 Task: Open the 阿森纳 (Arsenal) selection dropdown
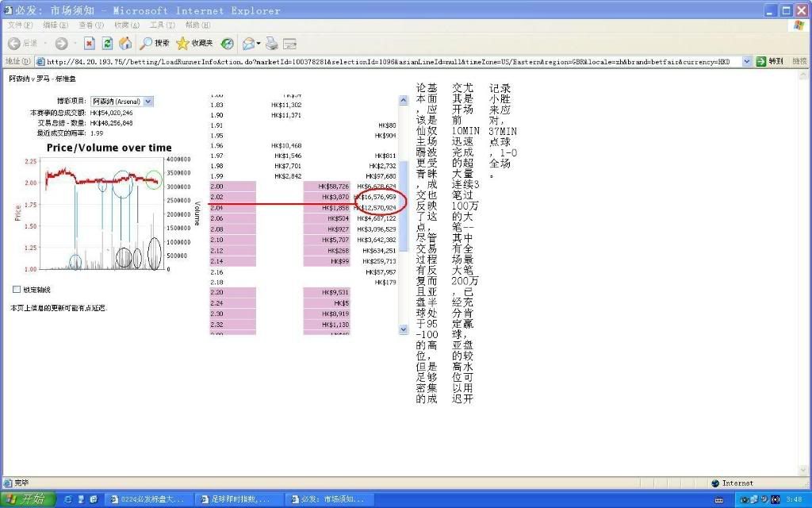(147, 102)
